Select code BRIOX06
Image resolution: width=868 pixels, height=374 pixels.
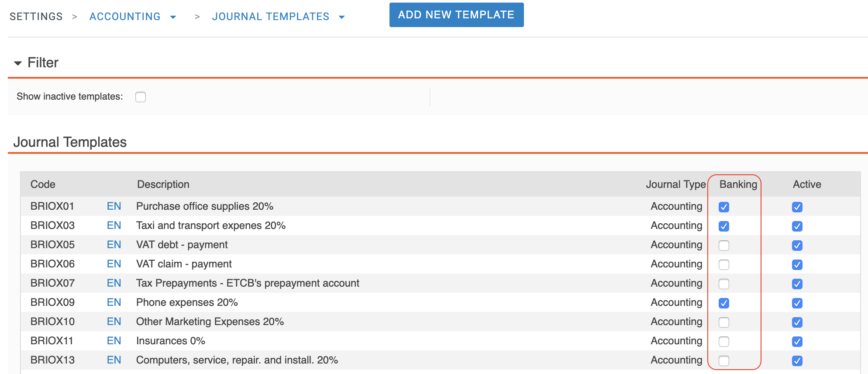pyautogui.click(x=52, y=264)
